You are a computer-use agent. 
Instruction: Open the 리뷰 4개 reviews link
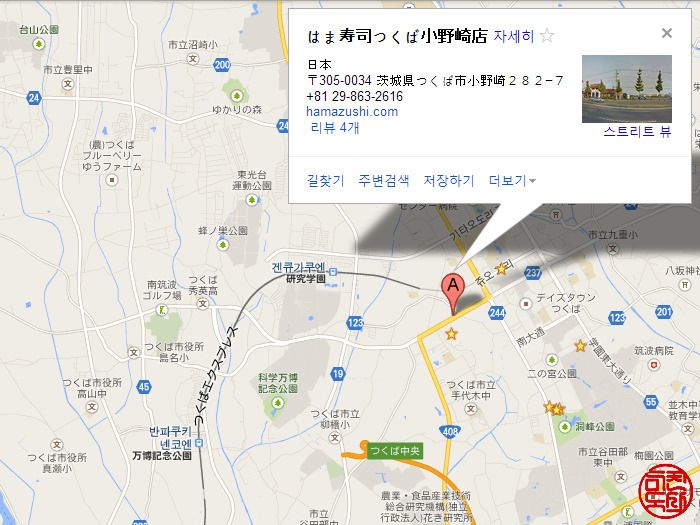pos(335,128)
